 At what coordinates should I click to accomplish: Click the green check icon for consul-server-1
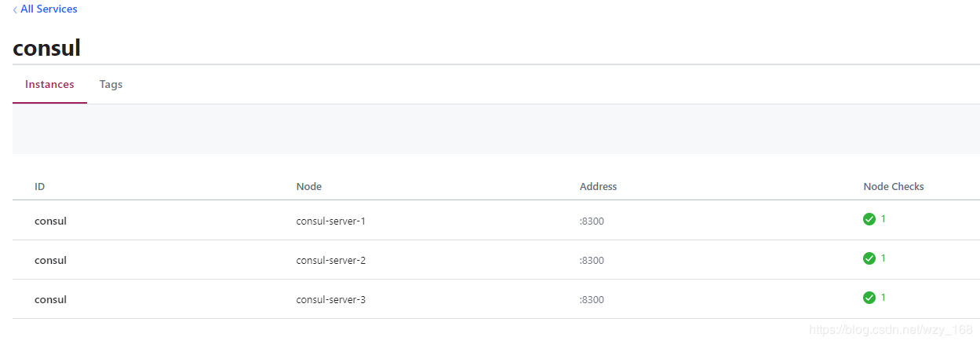pyautogui.click(x=869, y=219)
